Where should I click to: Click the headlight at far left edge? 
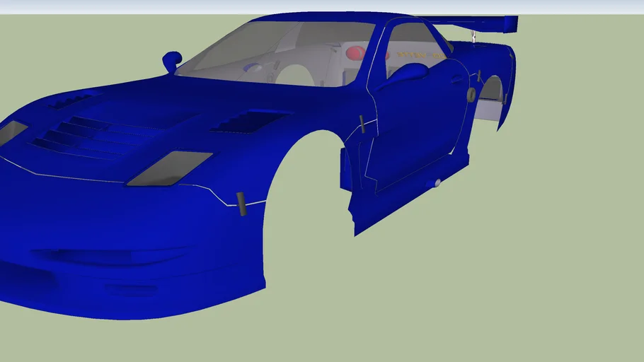11,132
